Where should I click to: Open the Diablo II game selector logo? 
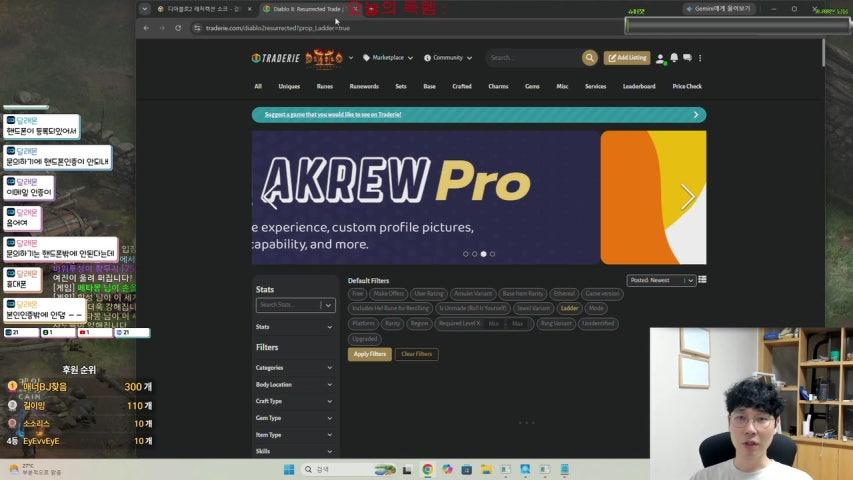[x=324, y=58]
